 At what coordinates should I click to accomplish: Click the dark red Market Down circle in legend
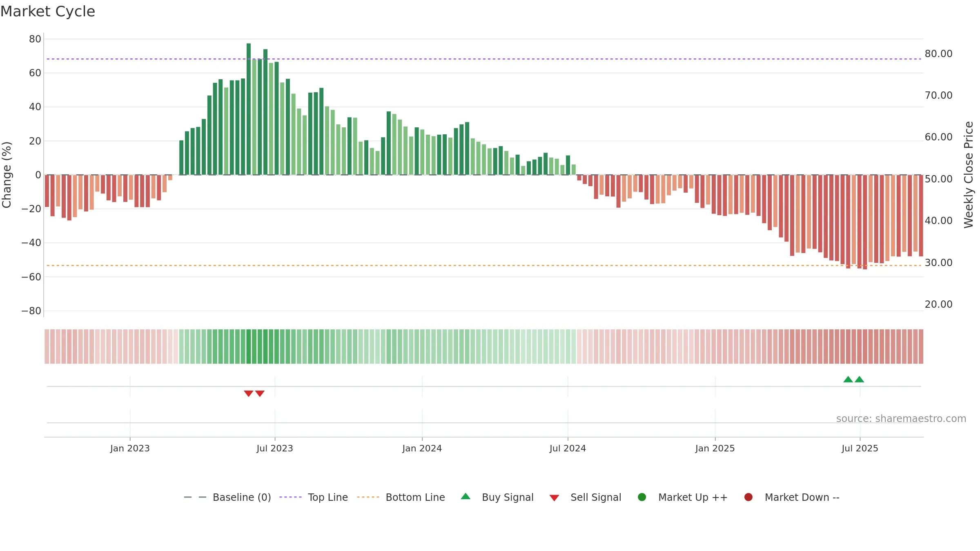pos(748,497)
